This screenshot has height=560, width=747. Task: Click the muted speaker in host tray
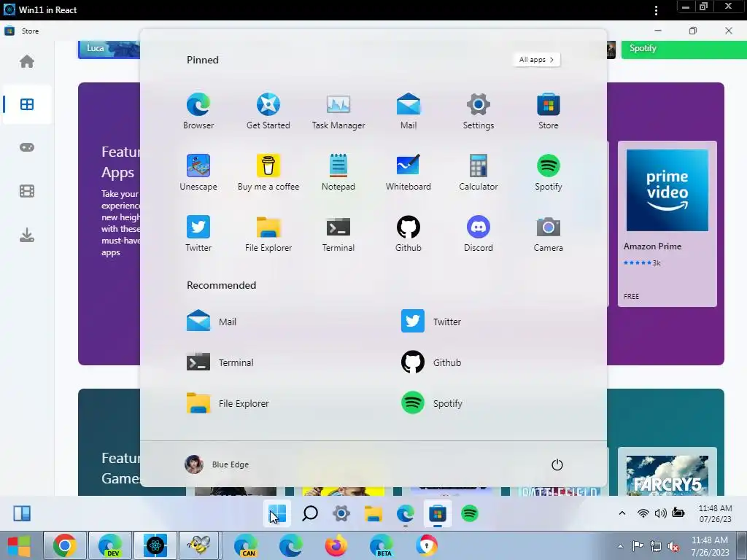673,546
